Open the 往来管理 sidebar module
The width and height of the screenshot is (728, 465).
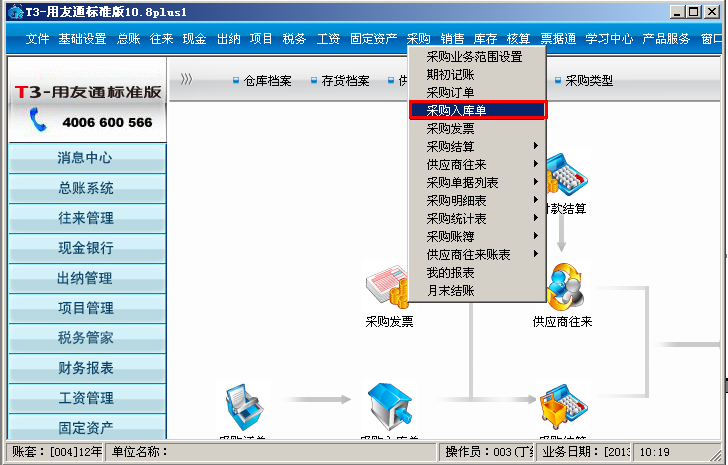tap(87, 219)
